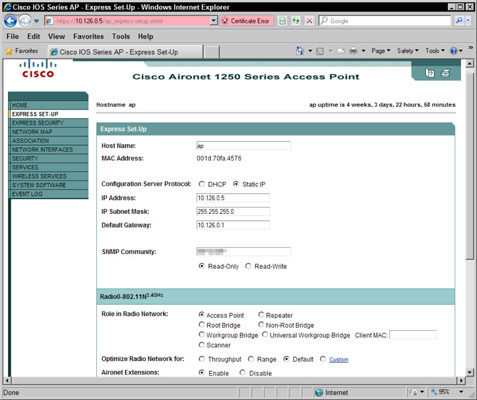Screen dimensions: 477x400
Task: Select the Root Bridge radio button
Action: click(x=201, y=324)
